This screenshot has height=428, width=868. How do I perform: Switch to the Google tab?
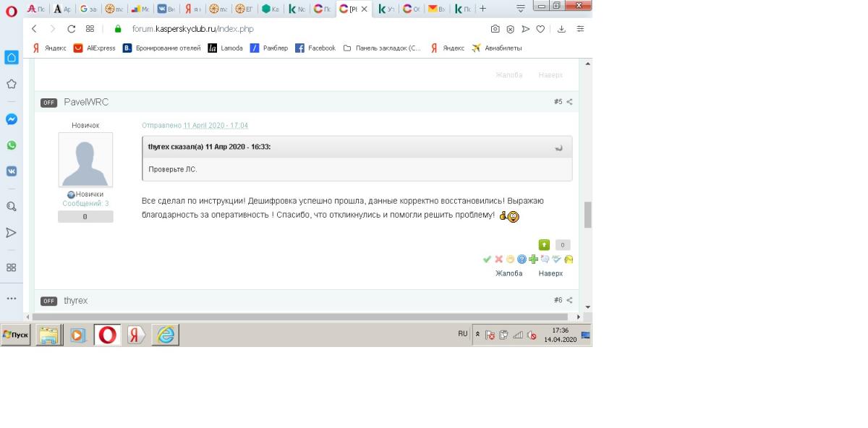coord(90,9)
